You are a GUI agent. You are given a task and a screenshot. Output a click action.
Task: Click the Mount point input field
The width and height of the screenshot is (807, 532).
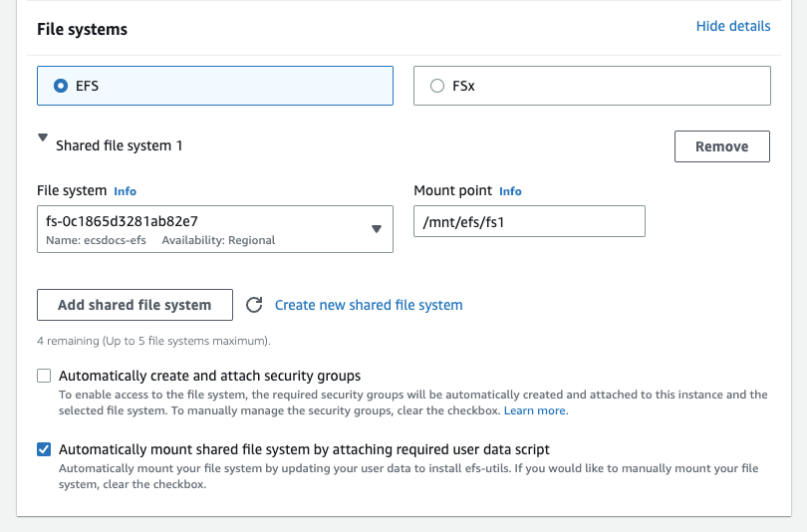pyautogui.click(x=529, y=221)
